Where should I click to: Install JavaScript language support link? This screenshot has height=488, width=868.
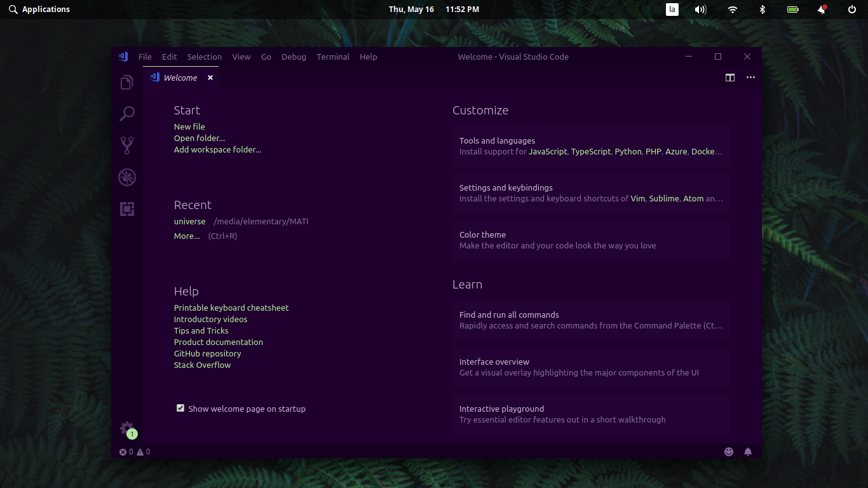click(548, 151)
